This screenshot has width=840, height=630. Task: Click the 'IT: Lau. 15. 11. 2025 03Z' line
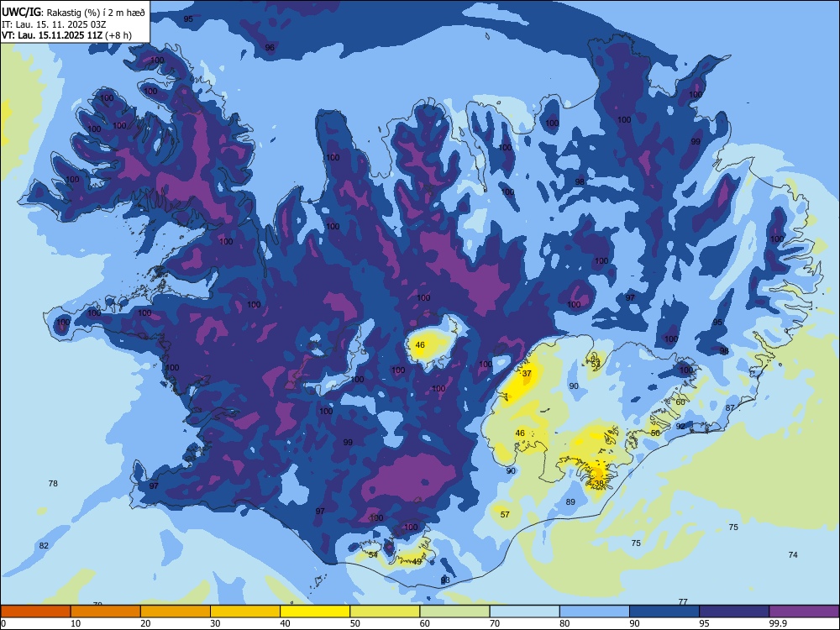[x=54, y=24]
